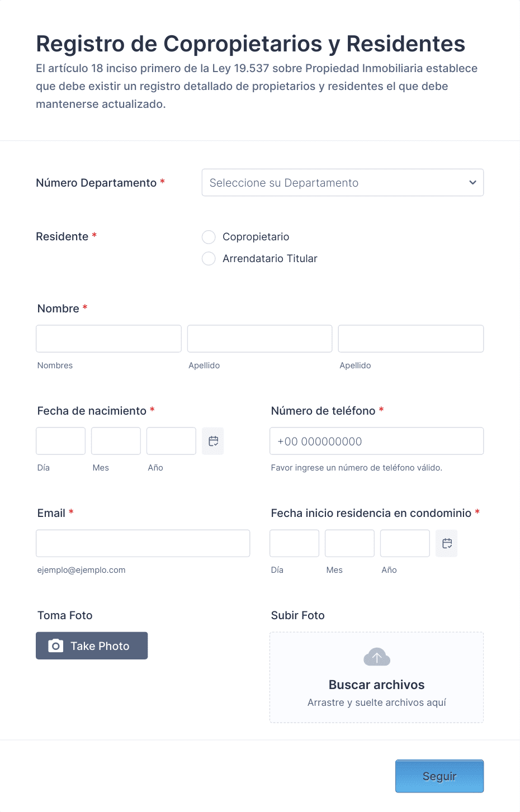This screenshot has height=812, width=520.
Task: Select the Copropietario radio option
Action: (x=209, y=237)
